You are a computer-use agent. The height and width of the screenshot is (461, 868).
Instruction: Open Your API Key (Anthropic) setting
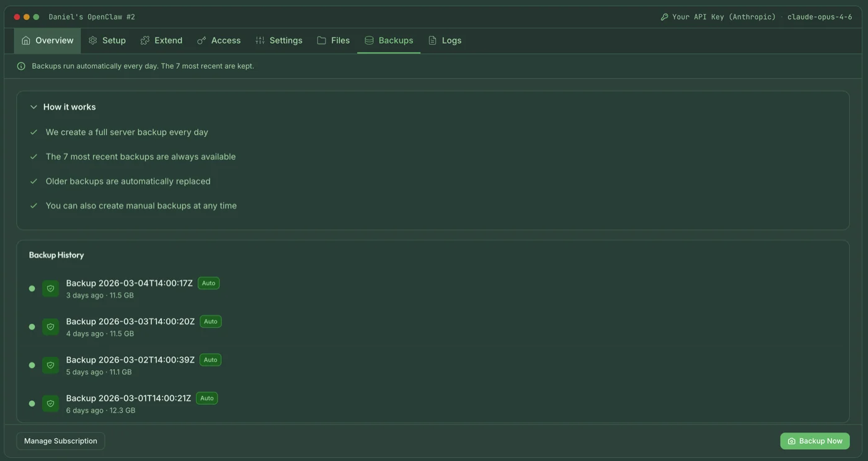(x=718, y=17)
